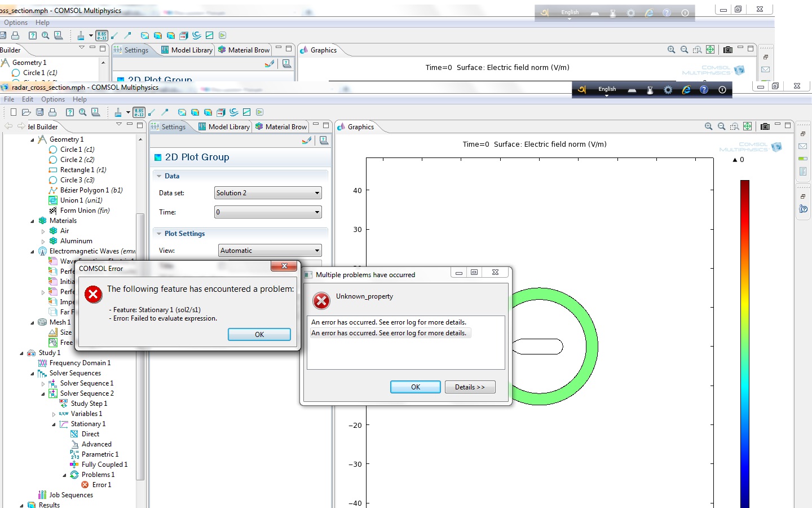Screen dimensions: 812x508
Task: Click OK in Multiple problems dialog
Action: tap(416, 387)
